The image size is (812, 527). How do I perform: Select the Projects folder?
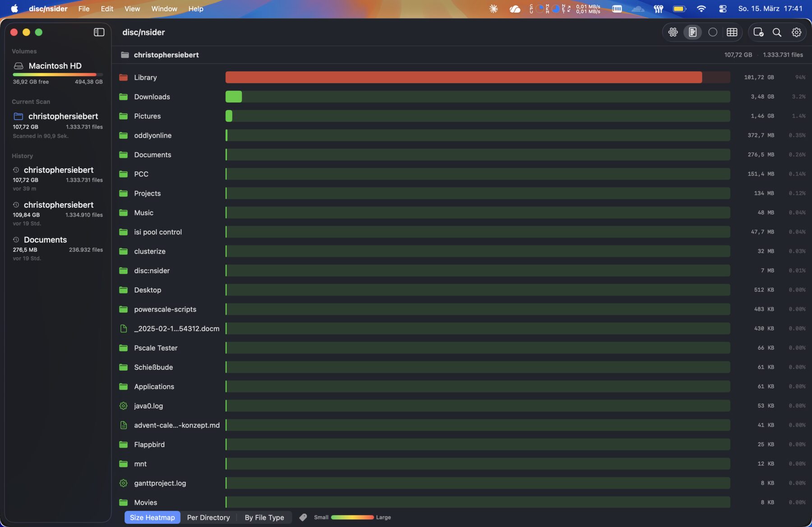[462, 193]
